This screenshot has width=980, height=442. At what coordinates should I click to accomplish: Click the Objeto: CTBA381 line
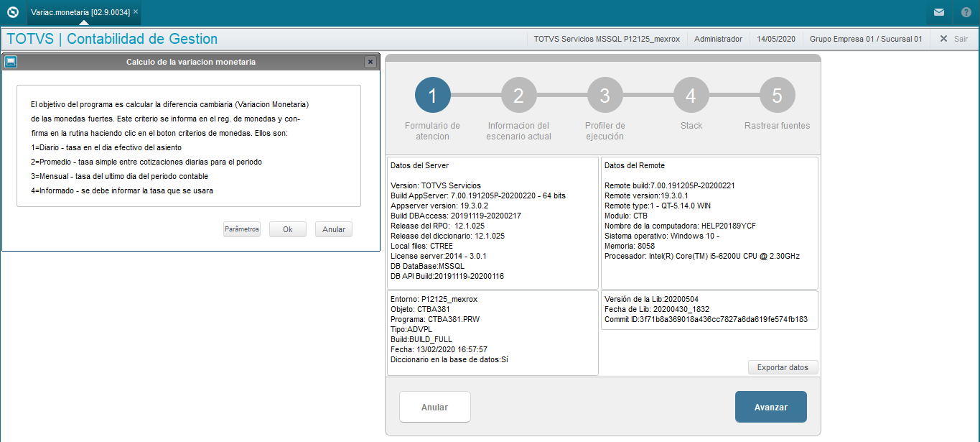click(x=420, y=309)
